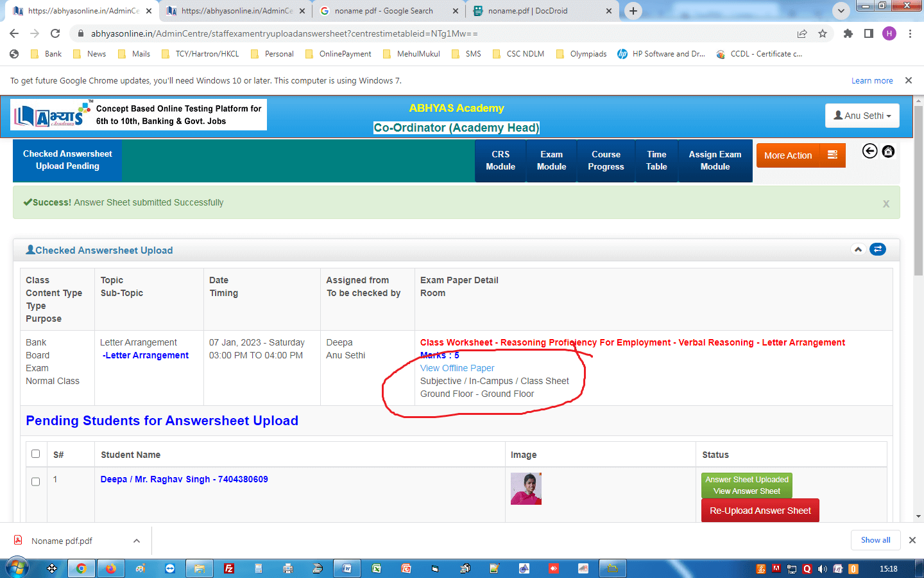Open Time Table menu item
The height and width of the screenshot is (578, 924).
click(656, 161)
